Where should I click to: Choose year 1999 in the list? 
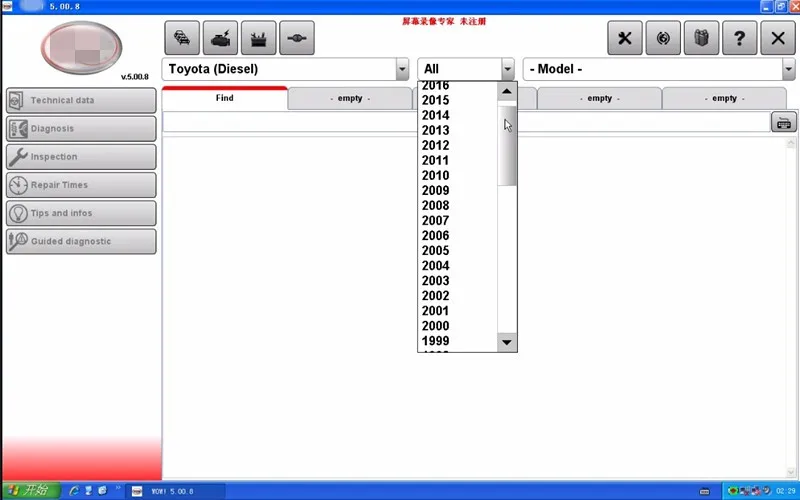click(435, 341)
